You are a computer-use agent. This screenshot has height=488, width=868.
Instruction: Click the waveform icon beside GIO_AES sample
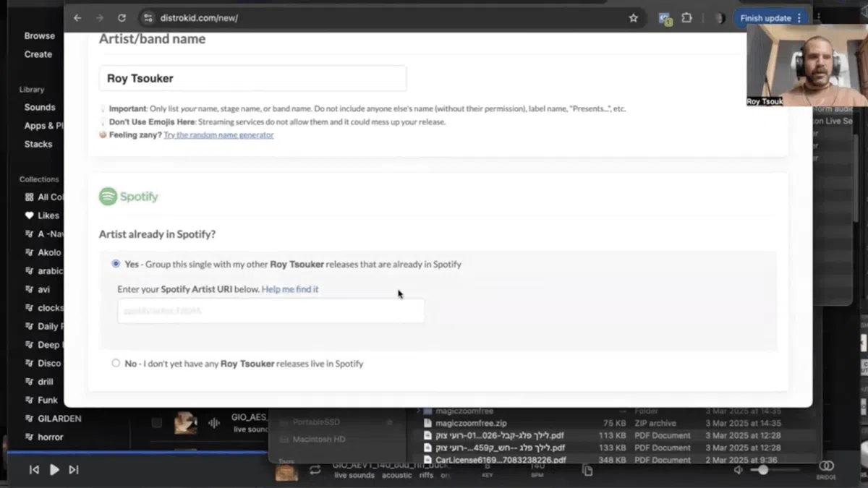click(x=214, y=423)
